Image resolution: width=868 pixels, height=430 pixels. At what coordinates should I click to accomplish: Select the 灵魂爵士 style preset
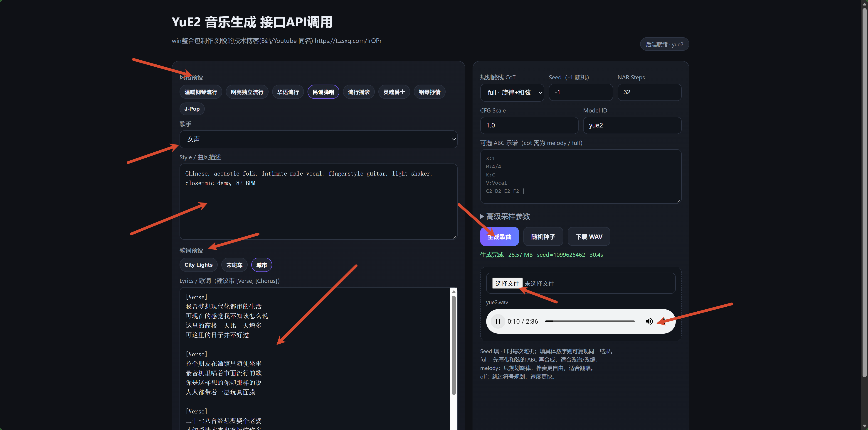pyautogui.click(x=394, y=92)
